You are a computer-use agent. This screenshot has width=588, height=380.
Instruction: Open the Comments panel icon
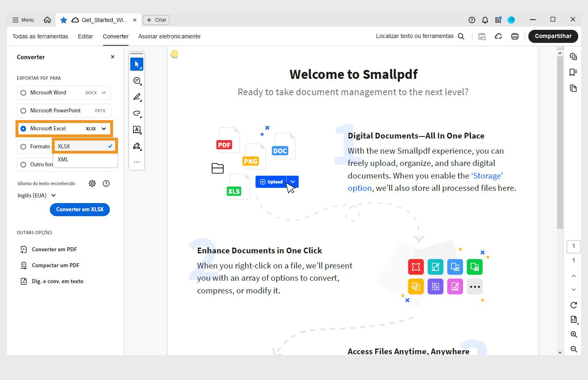click(x=573, y=56)
